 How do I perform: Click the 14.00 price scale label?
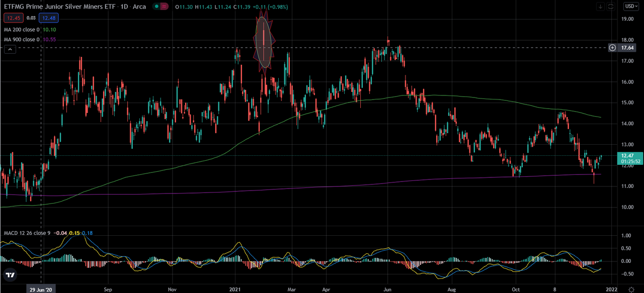pyautogui.click(x=627, y=124)
